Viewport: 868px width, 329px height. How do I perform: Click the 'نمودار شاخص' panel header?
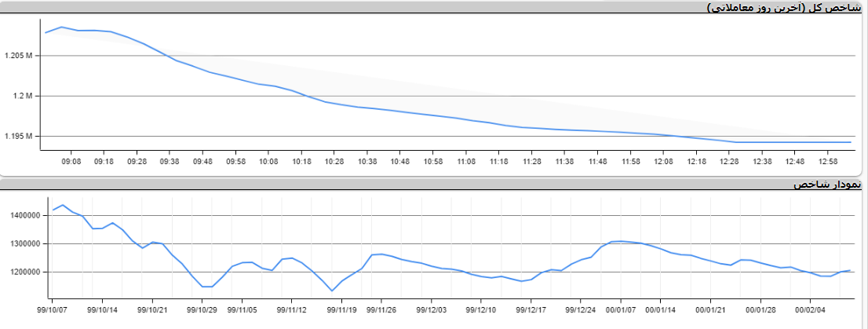[827, 185]
